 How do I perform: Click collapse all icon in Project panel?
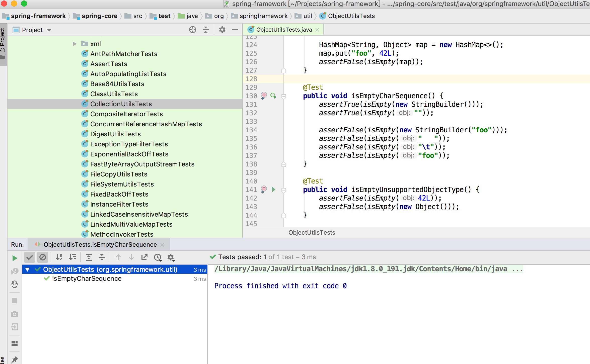(206, 30)
